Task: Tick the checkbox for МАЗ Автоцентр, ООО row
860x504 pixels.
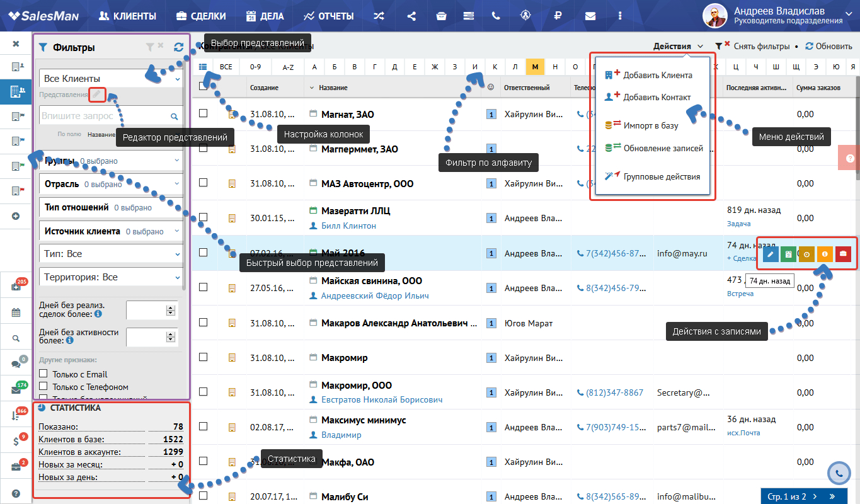Action: [203, 182]
